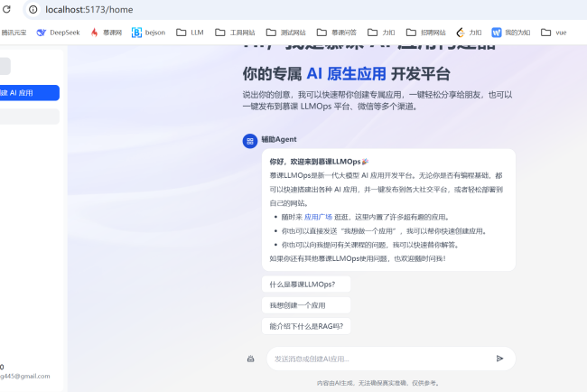Open the bejson bookmark
Viewport: 587px width, 392px height.
[149, 33]
